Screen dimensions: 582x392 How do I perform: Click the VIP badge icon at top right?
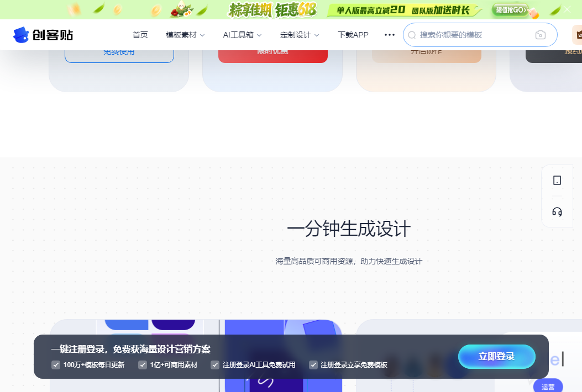[577, 35]
